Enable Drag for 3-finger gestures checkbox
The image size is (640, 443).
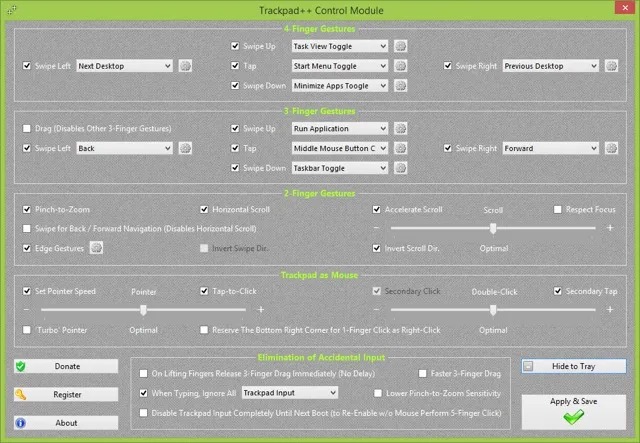27,129
